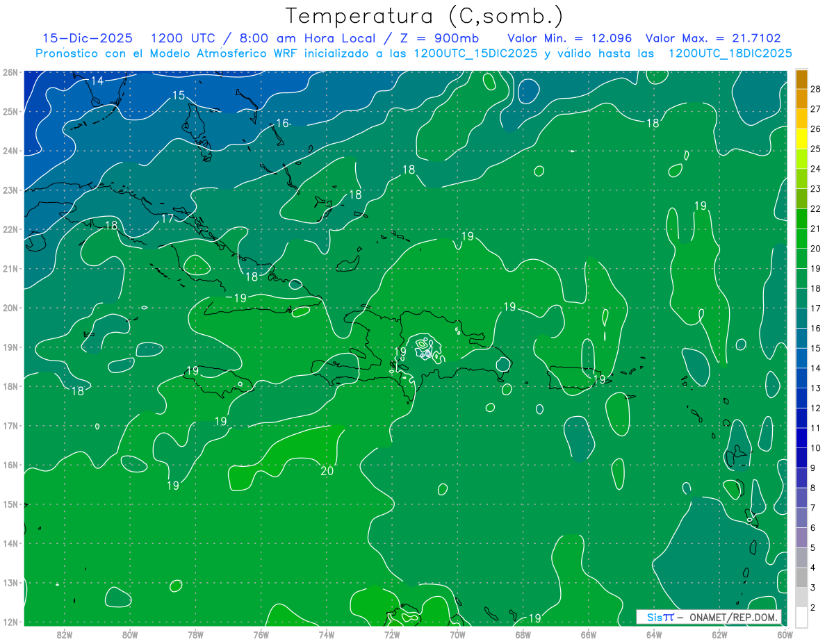Screen dimensions: 834x644
Task: Click the 14 contour label at top left
Action: click(97, 81)
